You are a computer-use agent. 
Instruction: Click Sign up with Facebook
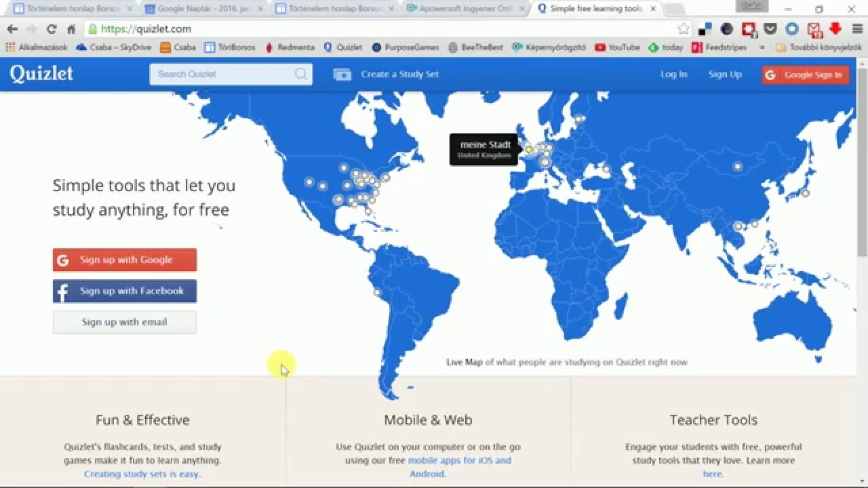[x=125, y=291]
